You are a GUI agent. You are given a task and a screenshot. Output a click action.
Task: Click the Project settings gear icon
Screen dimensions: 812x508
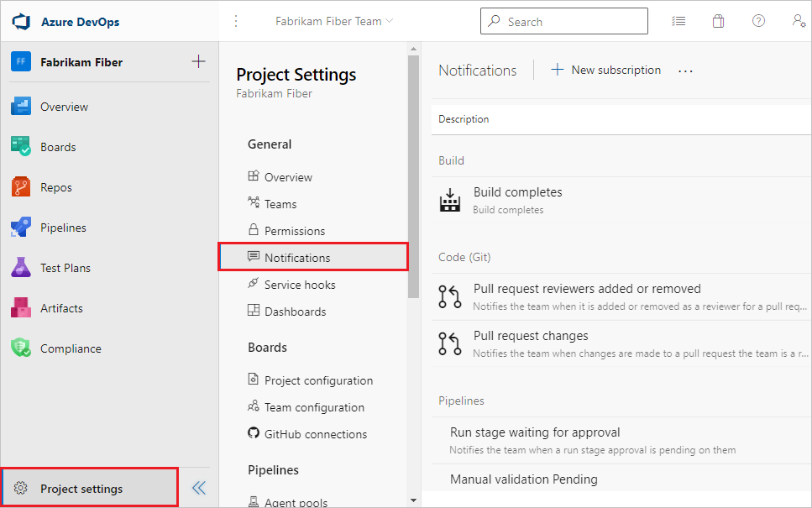[x=21, y=487]
